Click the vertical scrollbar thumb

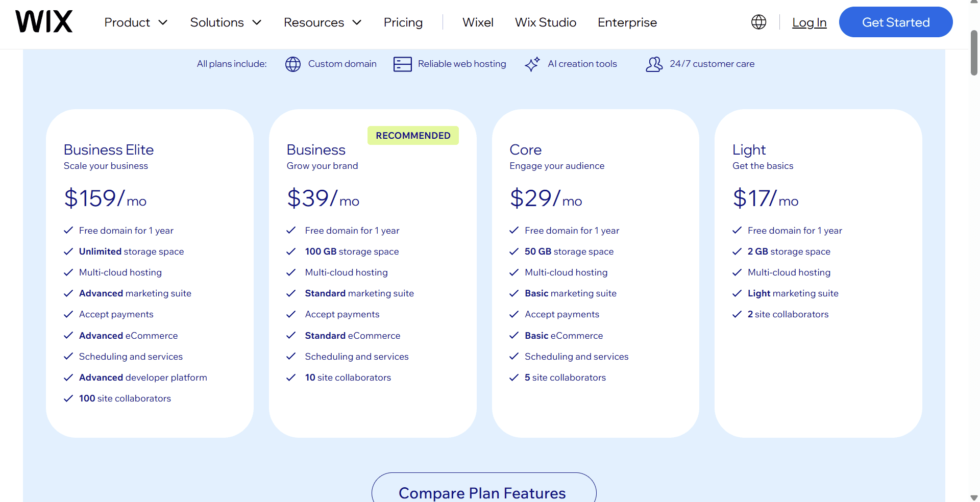tap(974, 51)
